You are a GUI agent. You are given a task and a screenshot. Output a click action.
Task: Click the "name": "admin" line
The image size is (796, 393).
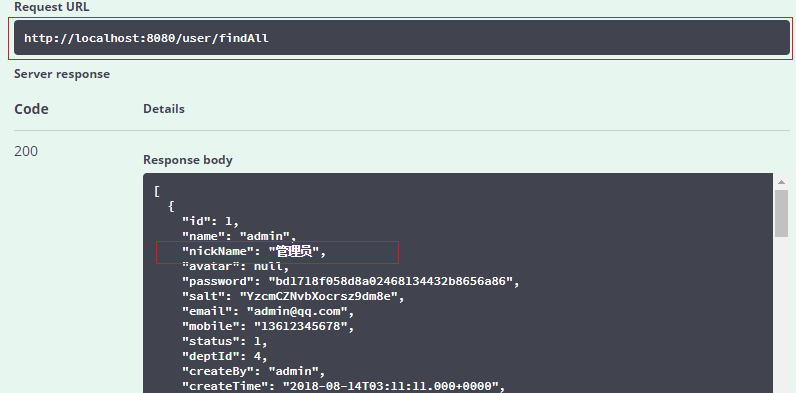239,237
